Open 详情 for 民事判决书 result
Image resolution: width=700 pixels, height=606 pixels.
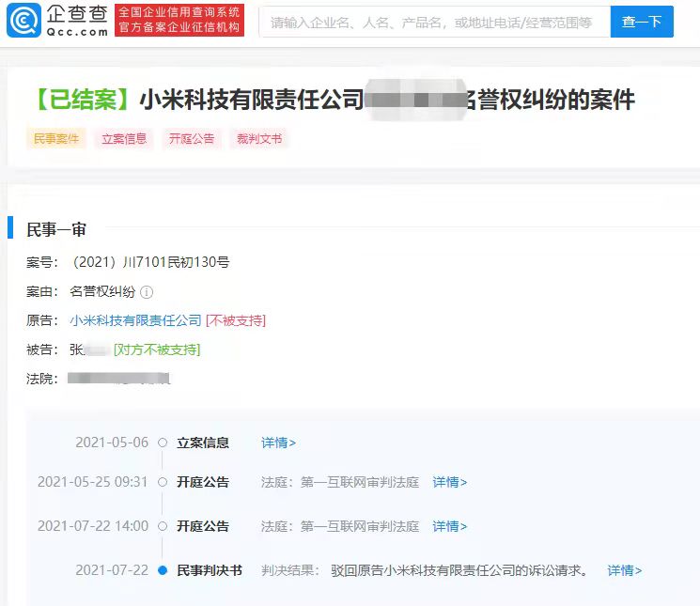(625, 570)
